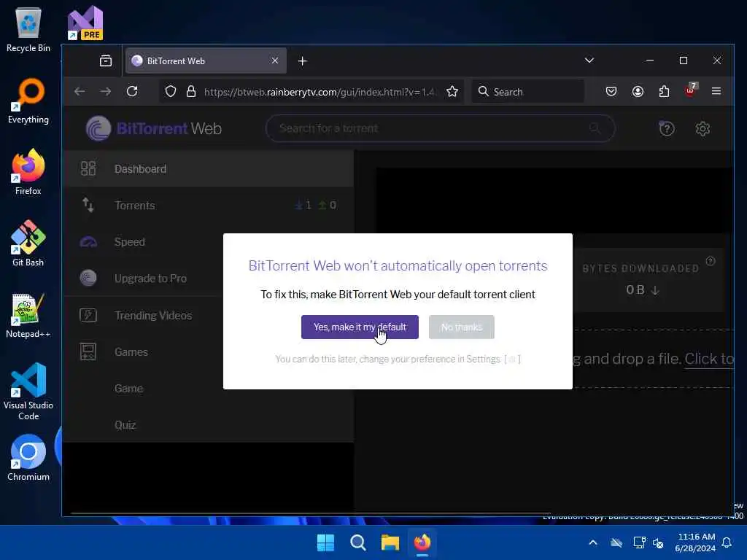Click the BitTorrent Web logo

tap(153, 128)
